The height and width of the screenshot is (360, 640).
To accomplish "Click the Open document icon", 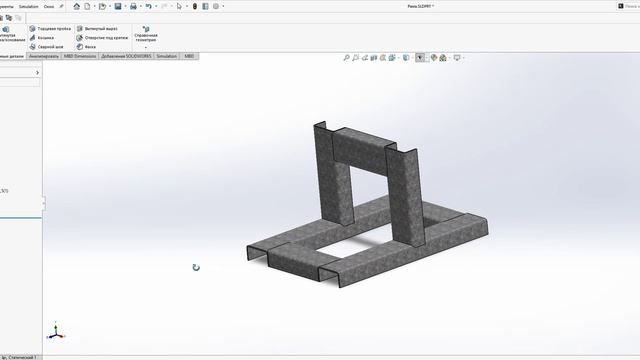I will 102,6.
